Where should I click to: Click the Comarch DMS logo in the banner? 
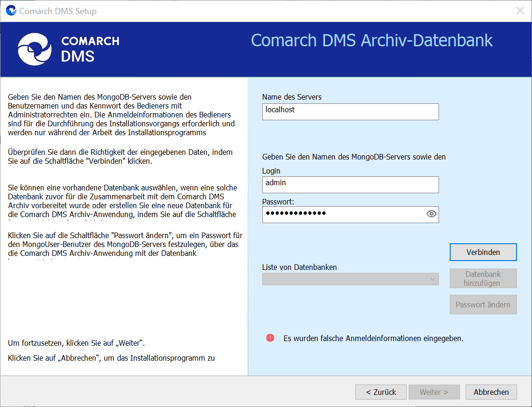coord(69,49)
